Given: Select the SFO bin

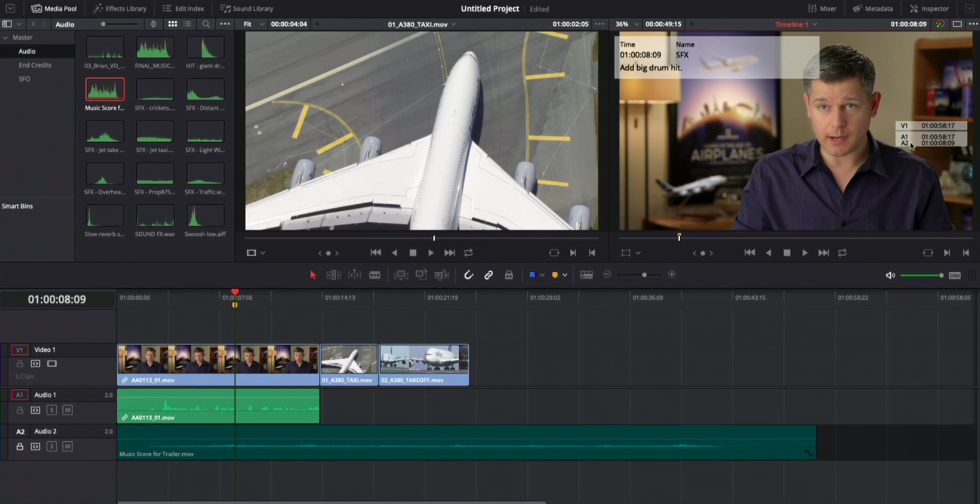Looking at the screenshot, I should point(24,79).
